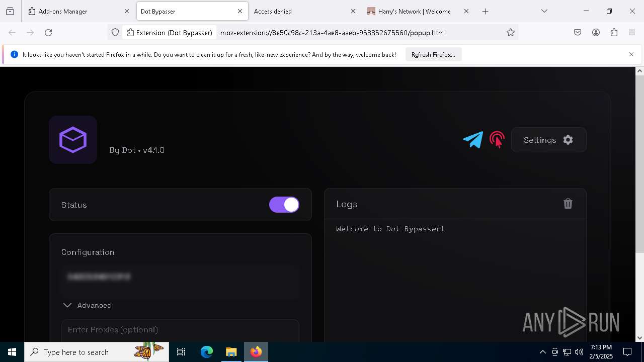Click Refresh Firefox button
Screen dimensions: 644x362
433,55
